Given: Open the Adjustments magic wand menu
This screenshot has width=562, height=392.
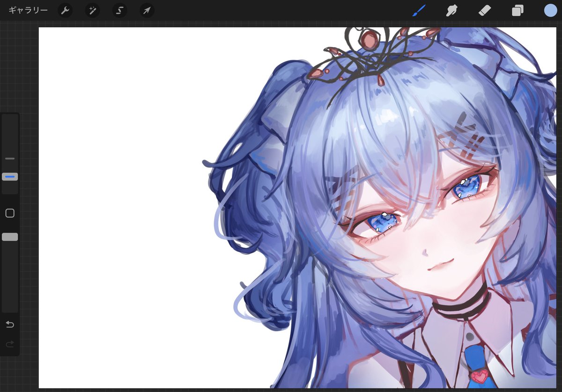Looking at the screenshot, I should pos(92,10).
